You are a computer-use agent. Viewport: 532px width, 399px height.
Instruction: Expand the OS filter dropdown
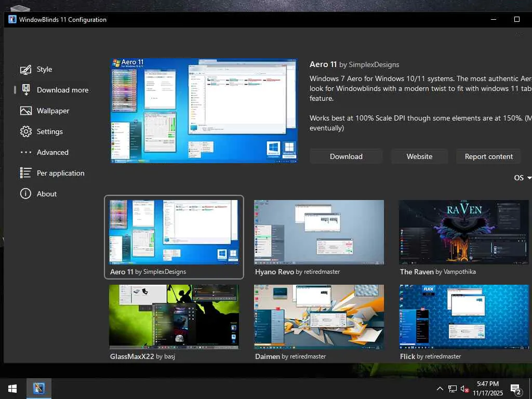[x=523, y=178]
